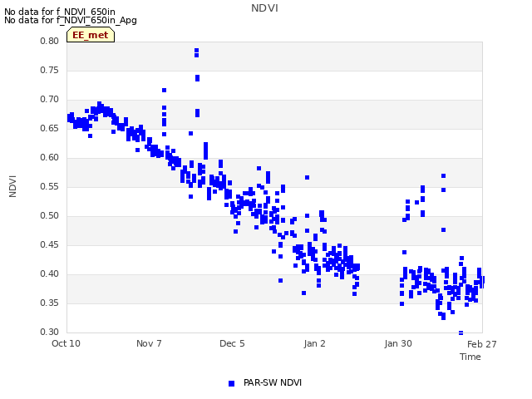Click the Nov 7 x-axis tick label
The width and height of the screenshot is (532, 399).
pos(149,343)
